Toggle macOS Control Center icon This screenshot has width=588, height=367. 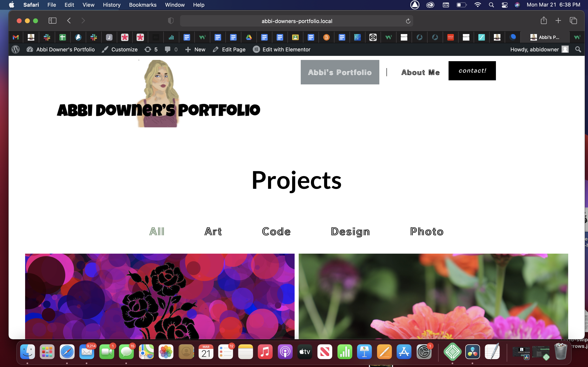click(x=504, y=5)
